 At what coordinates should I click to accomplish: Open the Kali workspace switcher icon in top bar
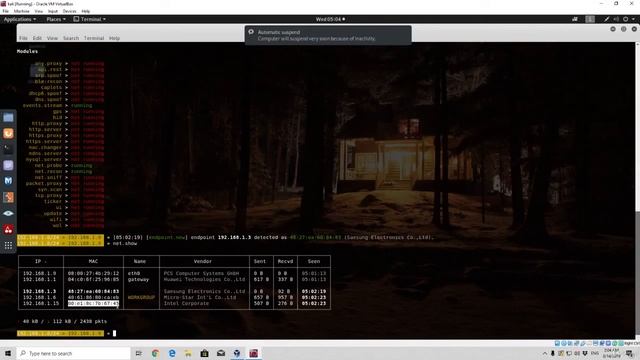[x=590, y=19]
